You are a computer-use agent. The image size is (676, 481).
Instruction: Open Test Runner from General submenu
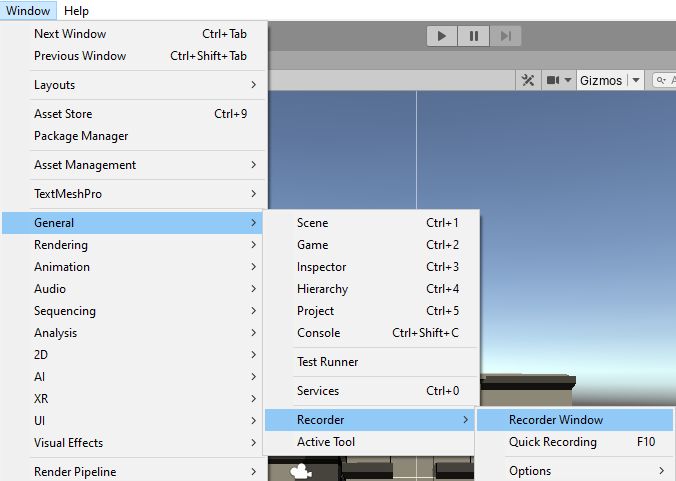(x=327, y=362)
